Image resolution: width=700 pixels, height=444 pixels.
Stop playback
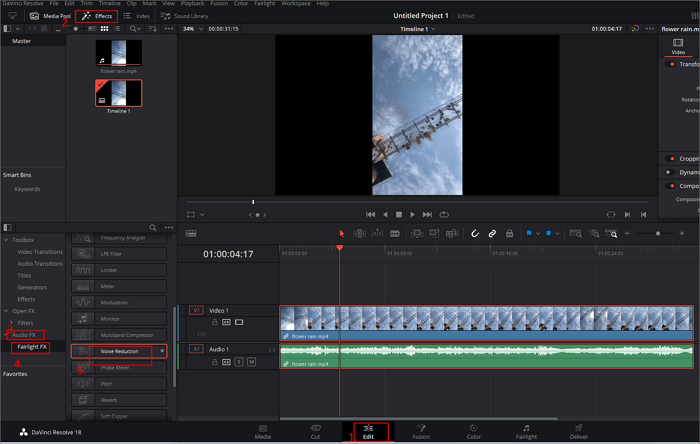pos(399,215)
